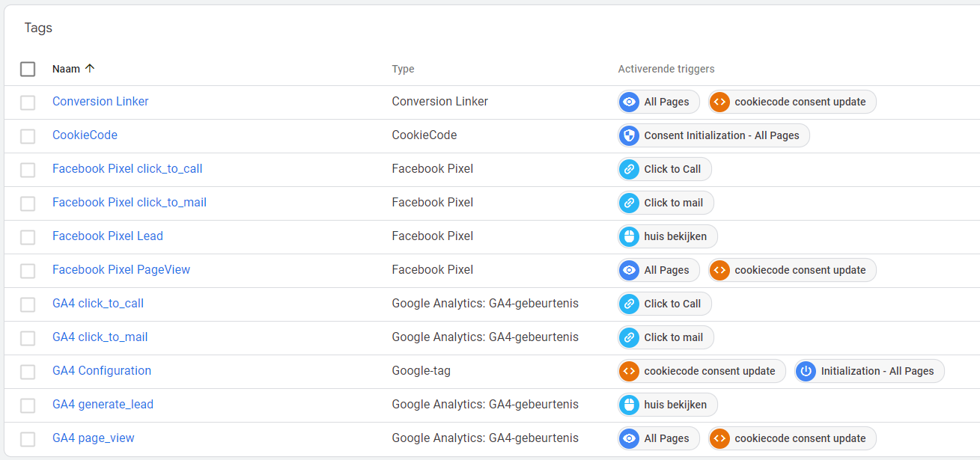
Task: Open the GA4 click_to_mail tag
Action: [x=100, y=337]
